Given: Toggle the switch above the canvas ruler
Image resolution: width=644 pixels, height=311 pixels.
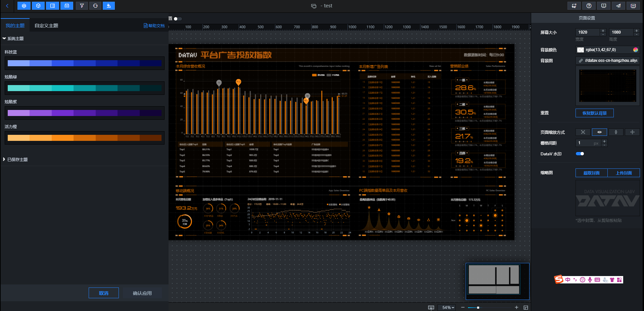Looking at the screenshot, I should tap(177, 19).
